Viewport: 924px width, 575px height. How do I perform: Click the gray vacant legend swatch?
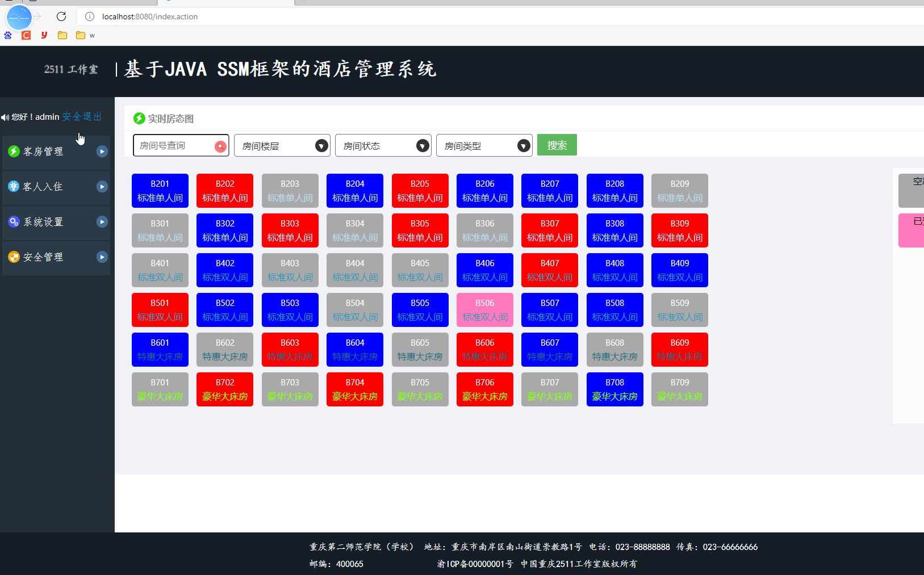coord(912,191)
